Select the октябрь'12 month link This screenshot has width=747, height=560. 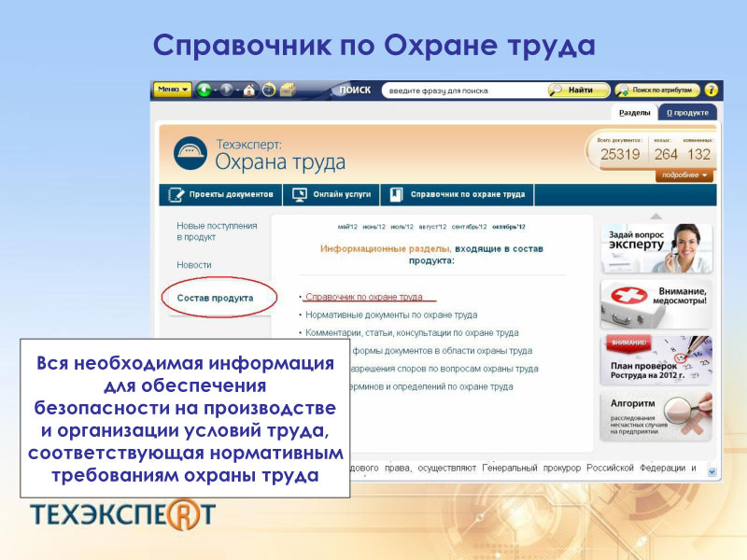click(x=509, y=227)
